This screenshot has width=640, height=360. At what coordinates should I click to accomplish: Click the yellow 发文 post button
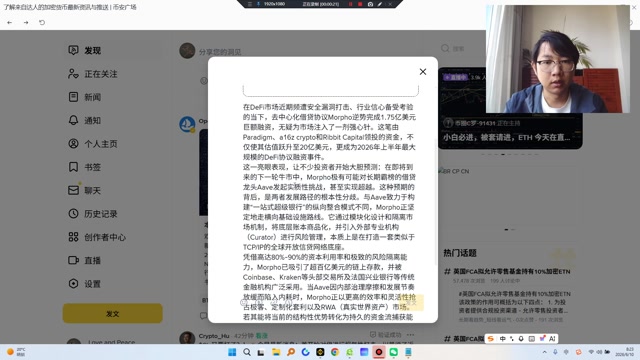(113, 313)
